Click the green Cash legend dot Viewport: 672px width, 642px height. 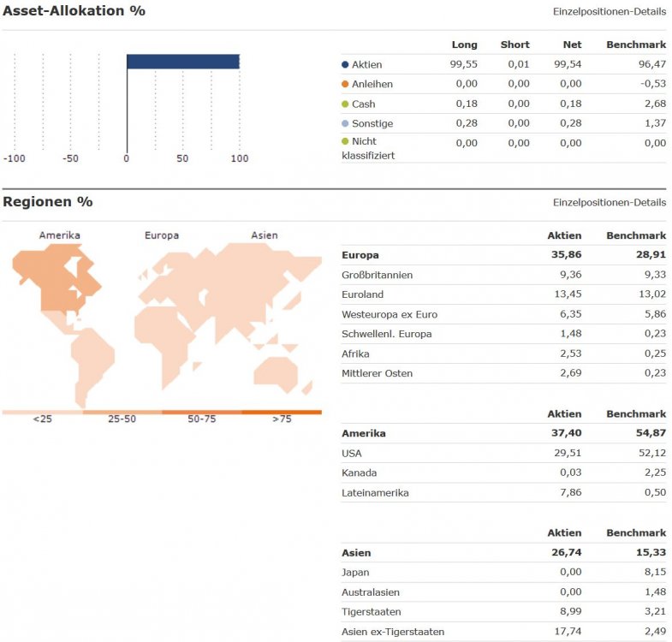point(345,104)
